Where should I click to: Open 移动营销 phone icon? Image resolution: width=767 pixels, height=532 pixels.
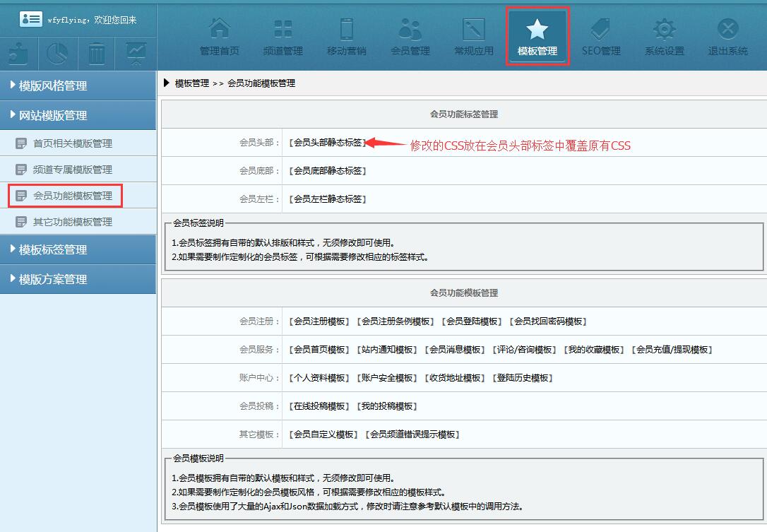pos(347,30)
